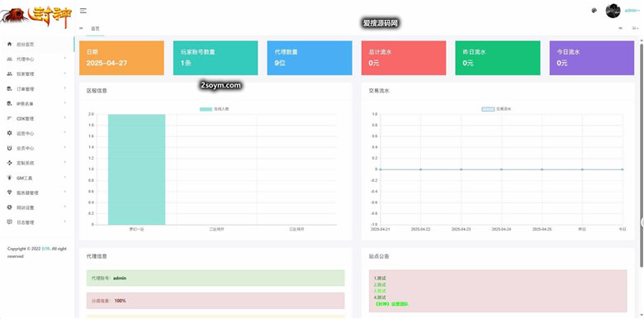Viewport: 644px width, 319px height.
Task: Click the 2025-04-23 data point on 交易流水 chart
Action: 461,169
